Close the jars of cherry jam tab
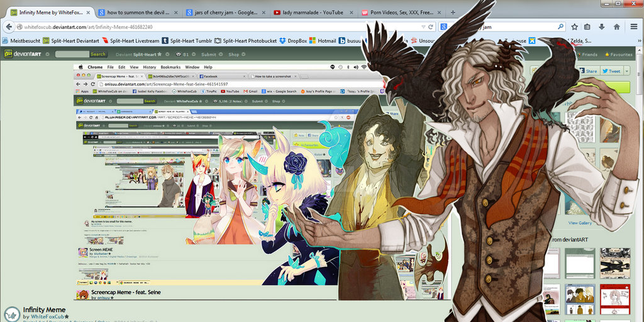 pyautogui.click(x=264, y=13)
